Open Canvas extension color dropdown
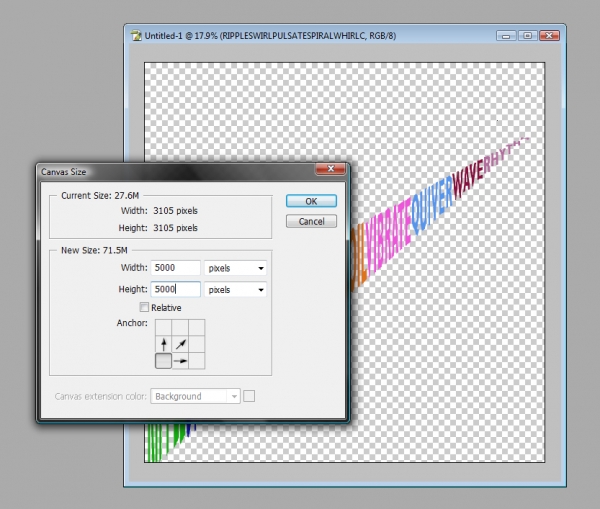 (x=195, y=396)
